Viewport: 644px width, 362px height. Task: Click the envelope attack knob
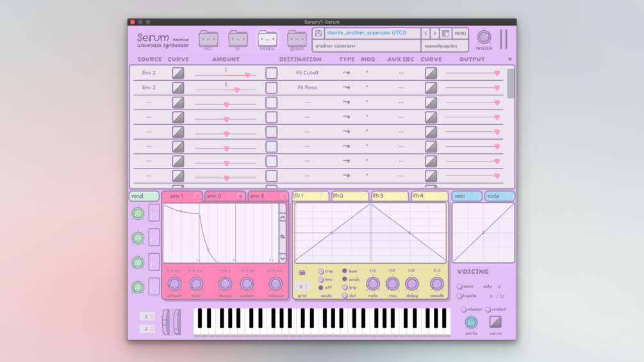tap(174, 284)
